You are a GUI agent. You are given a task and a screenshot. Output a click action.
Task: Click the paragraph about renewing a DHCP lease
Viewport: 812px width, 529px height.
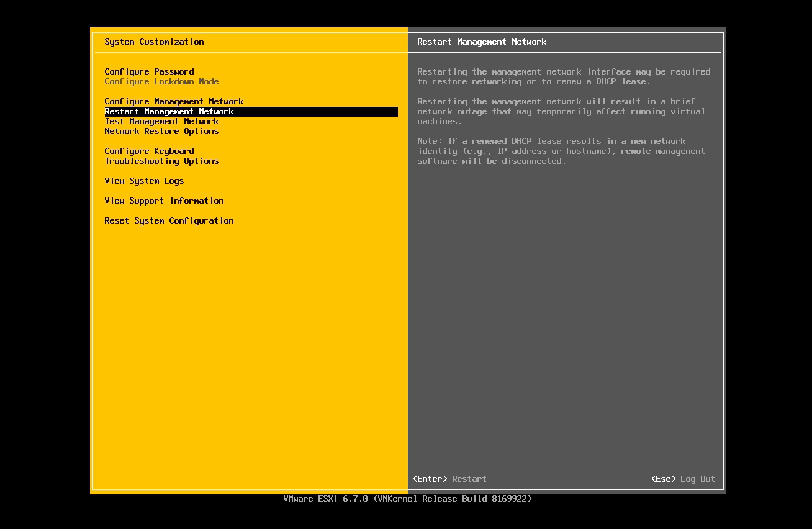564,77
